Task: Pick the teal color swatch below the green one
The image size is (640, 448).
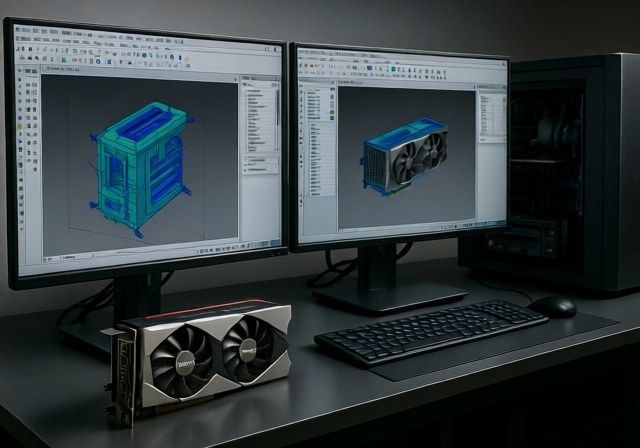Action: click(x=332, y=118)
